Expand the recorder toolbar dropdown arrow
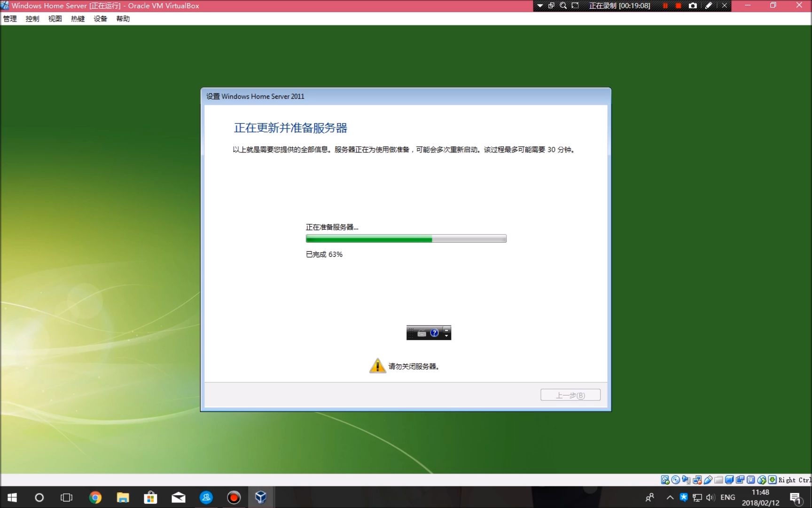The width and height of the screenshot is (812, 508). click(540, 6)
